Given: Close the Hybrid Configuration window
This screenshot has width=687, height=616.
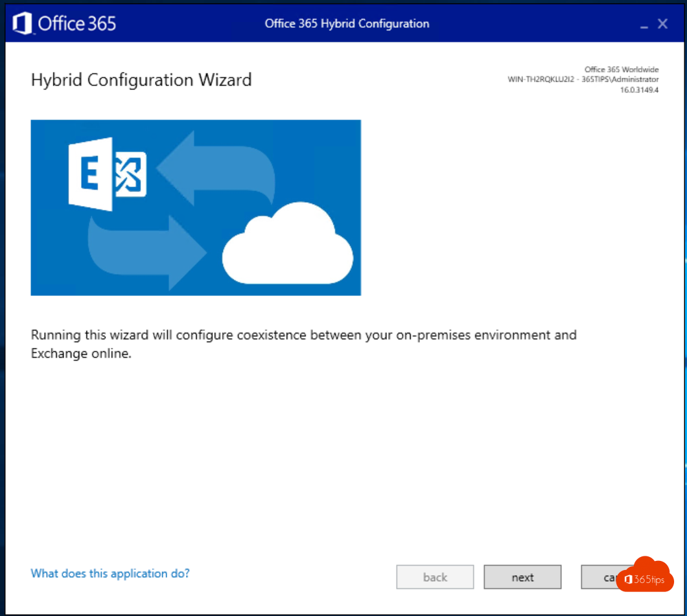Looking at the screenshot, I should 662,23.
